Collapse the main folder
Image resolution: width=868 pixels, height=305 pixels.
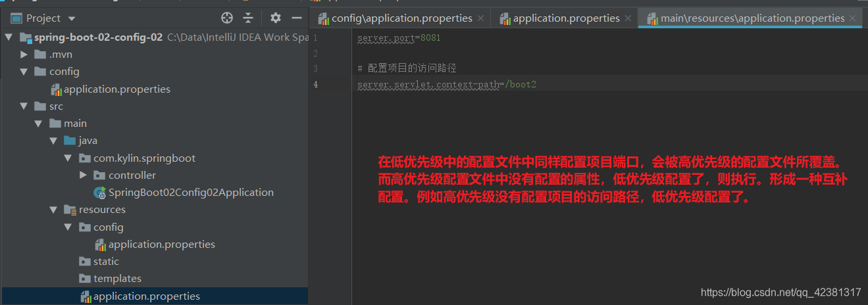[x=39, y=123]
